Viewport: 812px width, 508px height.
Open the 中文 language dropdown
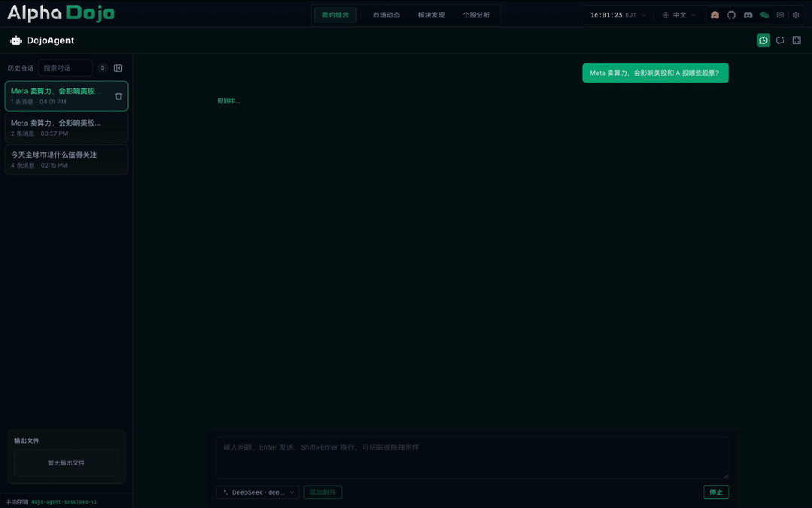tap(679, 15)
